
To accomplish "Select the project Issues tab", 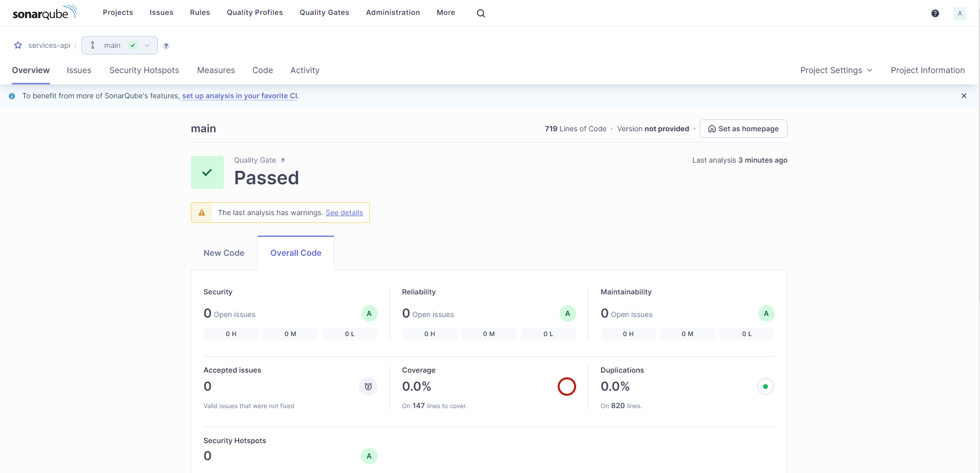I will click(79, 71).
